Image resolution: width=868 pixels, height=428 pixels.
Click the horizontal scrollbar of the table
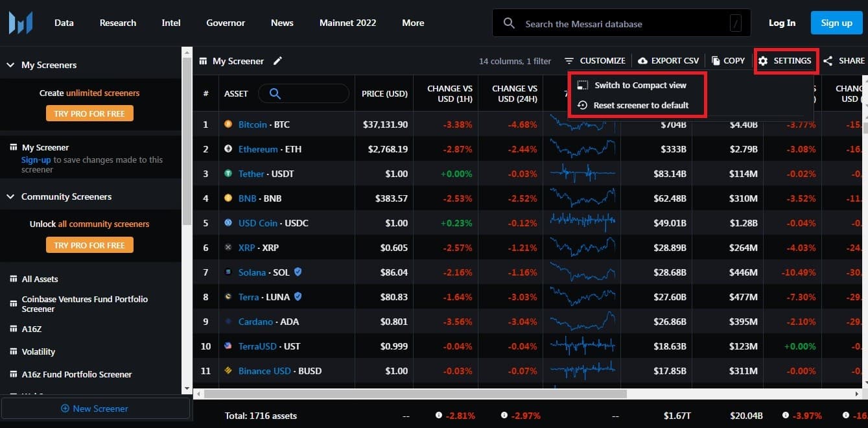point(416,394)
